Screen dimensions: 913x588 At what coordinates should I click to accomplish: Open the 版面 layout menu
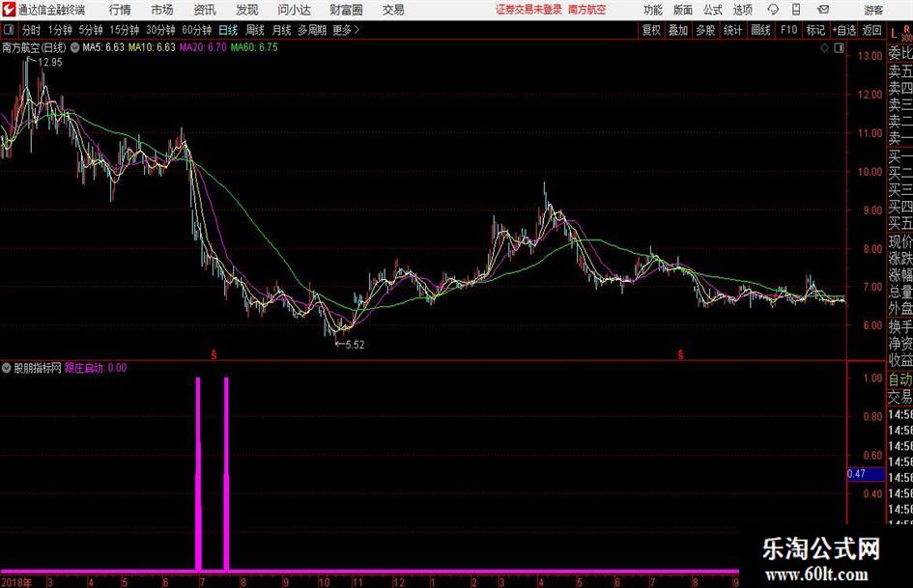(683, 10)
